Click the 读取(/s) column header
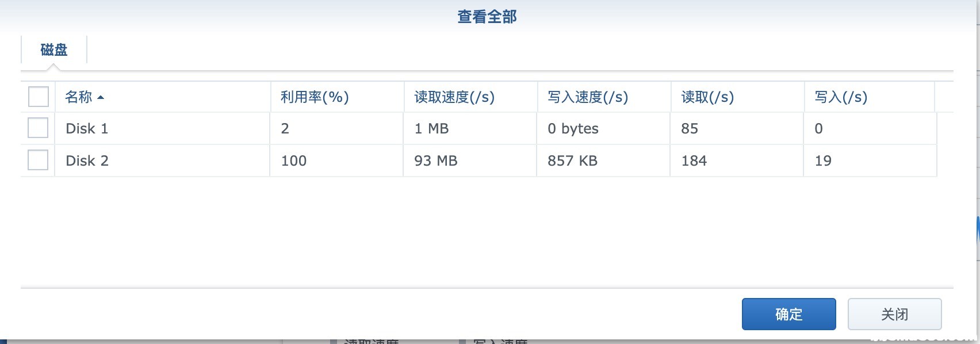This screenshot has width=980, height=344. [x=737, y=97]
